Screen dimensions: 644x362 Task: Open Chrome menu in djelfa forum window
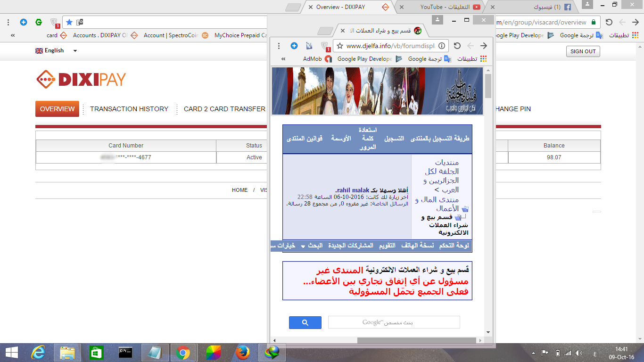279,46
